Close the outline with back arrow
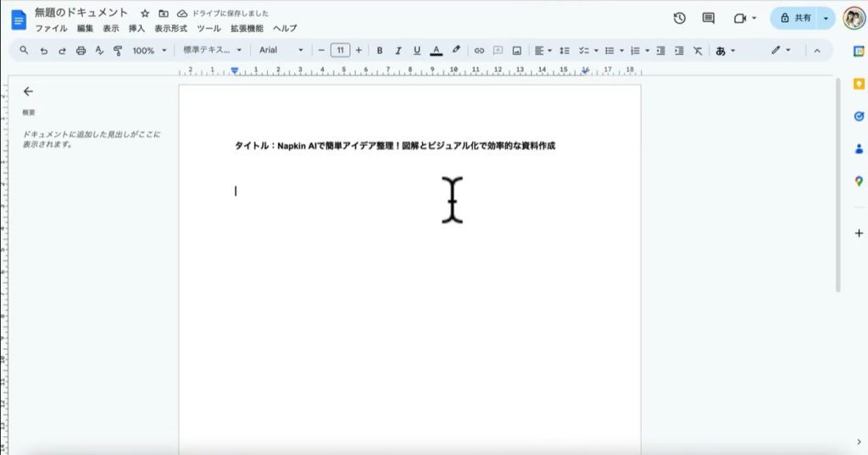 pyautogui.click(x=28, y=92)
